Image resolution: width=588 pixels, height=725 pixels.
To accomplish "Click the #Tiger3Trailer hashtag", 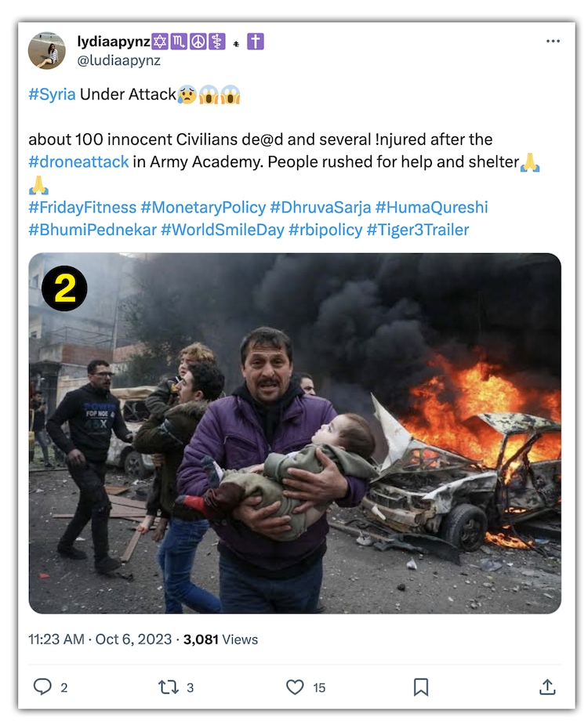I will click(x=417, y=230).
